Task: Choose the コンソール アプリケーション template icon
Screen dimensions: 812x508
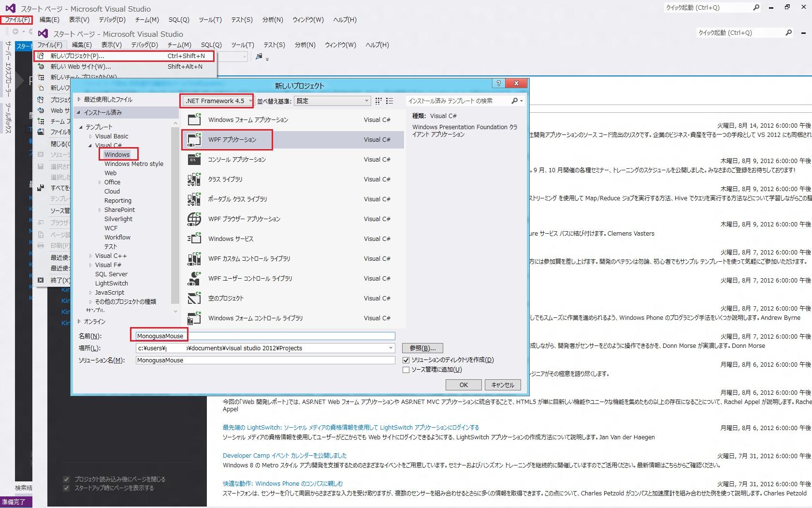Action: point(194,159)
